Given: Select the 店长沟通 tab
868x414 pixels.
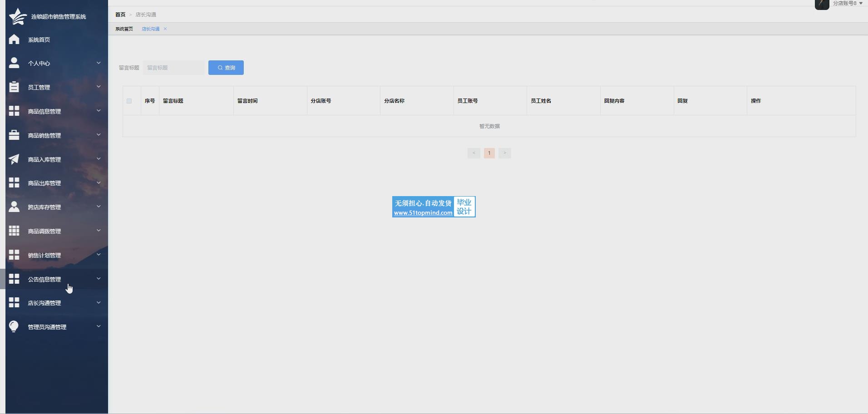Looking at the screenshot, I should pos(151,29).
